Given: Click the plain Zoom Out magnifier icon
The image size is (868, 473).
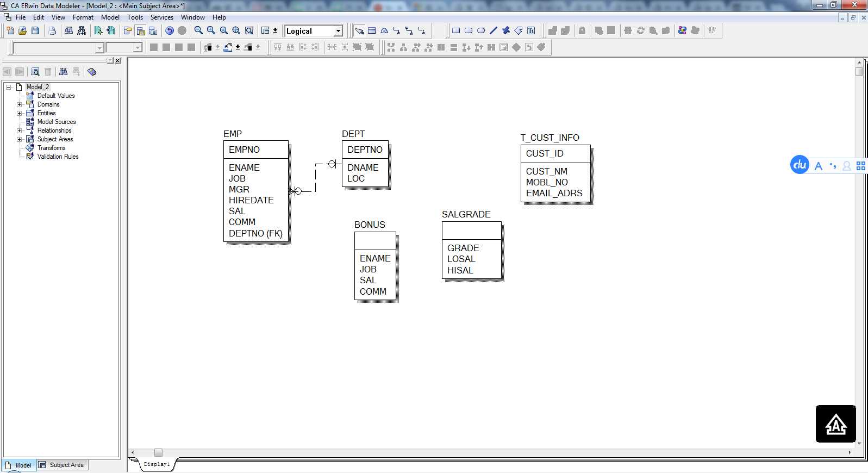Looking at the screenshot, I should click(x=198, y=30).
